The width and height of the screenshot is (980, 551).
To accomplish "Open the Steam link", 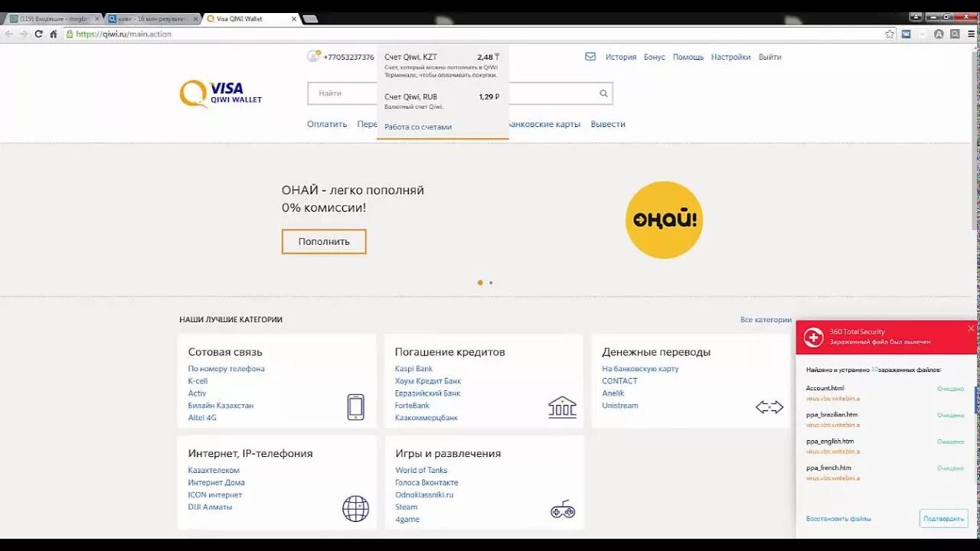I will click(407, 507).
